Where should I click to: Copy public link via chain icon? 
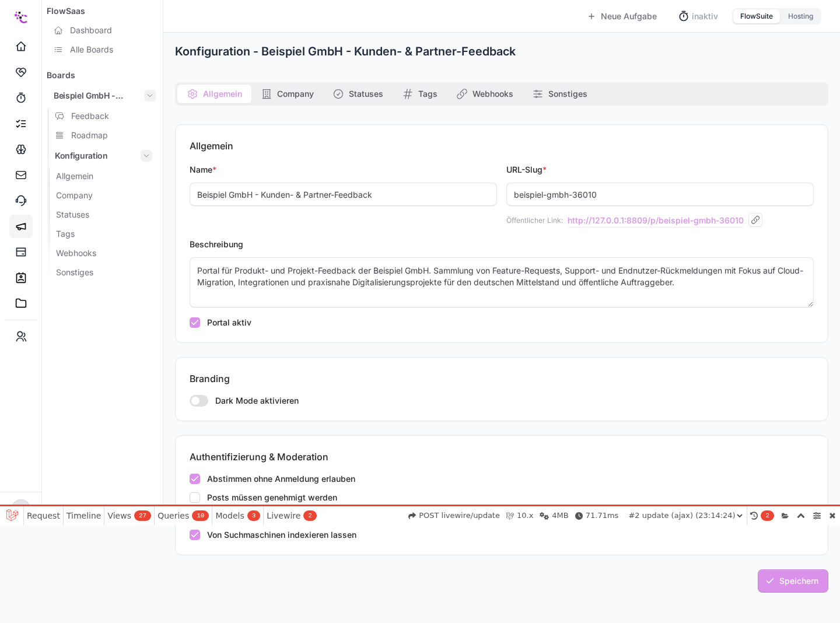pyautogui.click(x=755, y=220)
